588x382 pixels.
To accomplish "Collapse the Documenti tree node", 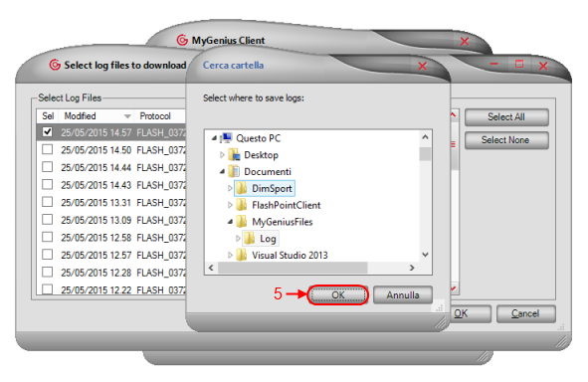I will (x=222, y=172).
